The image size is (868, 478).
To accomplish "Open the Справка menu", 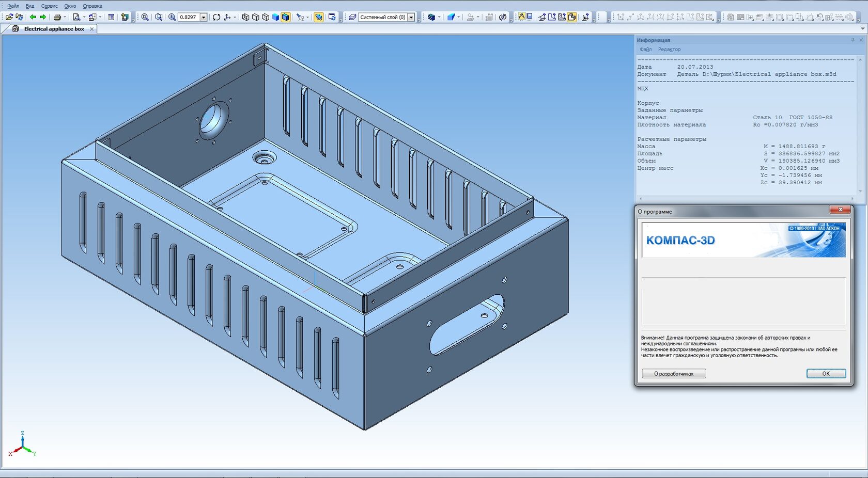I will [x=92, y=6].
